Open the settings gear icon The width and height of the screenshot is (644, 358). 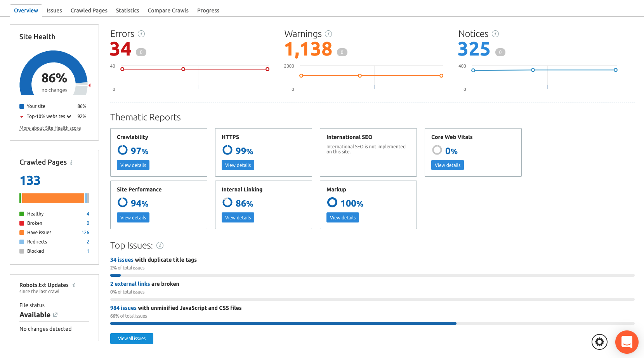[x=599, y=342]
